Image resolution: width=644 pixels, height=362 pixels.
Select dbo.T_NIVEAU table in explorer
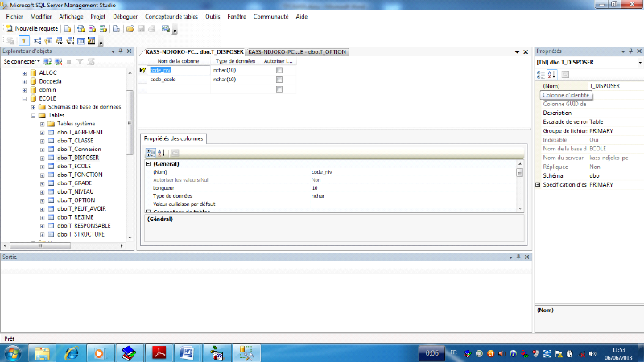tap(75, 191)
